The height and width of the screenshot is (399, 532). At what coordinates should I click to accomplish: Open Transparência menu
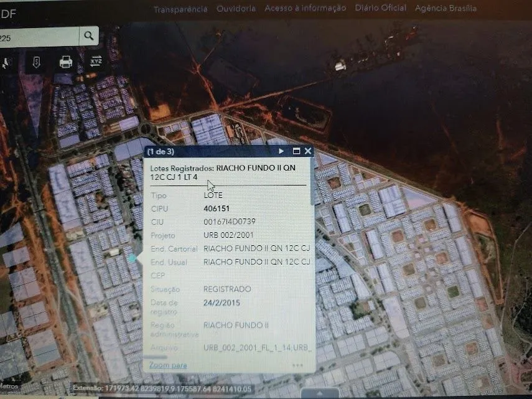click(180, 9)
